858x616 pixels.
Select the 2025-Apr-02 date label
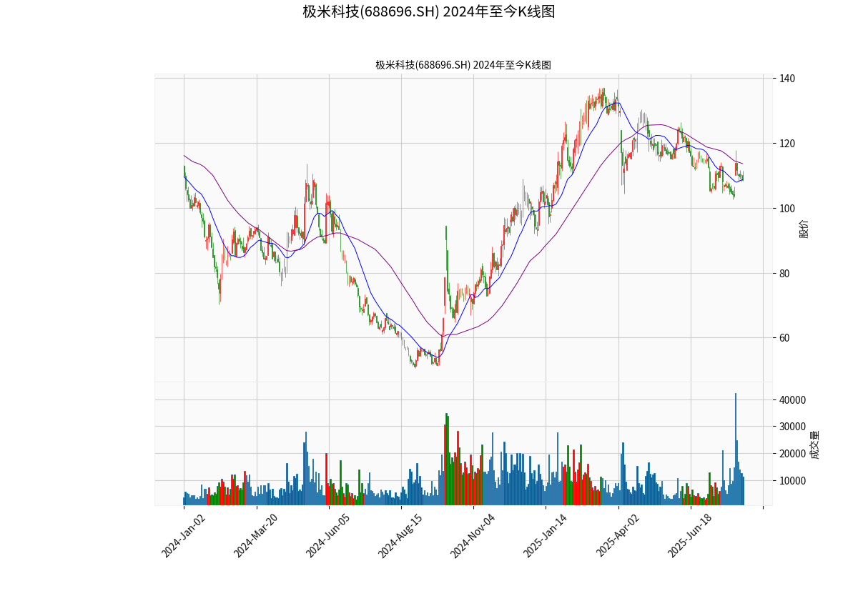[617, 535]
